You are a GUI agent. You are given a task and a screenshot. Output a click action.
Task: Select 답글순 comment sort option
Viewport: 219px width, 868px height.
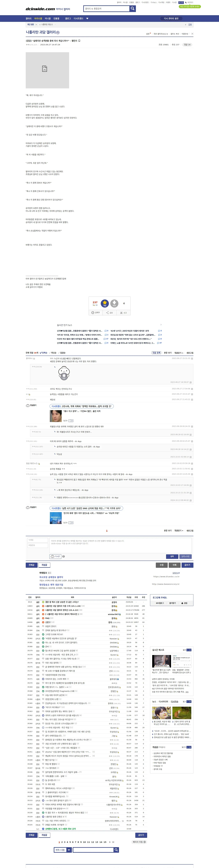click(62, 353)
